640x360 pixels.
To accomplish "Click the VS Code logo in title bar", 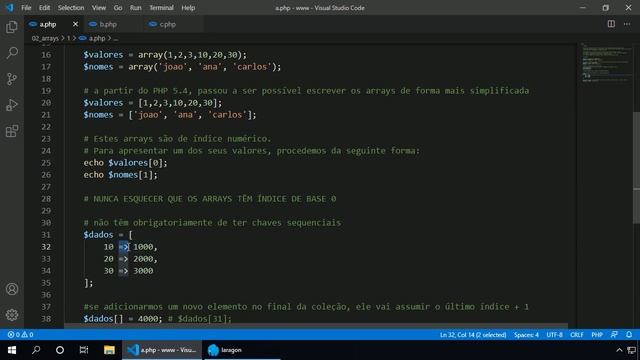I will (x=9, y=8).
